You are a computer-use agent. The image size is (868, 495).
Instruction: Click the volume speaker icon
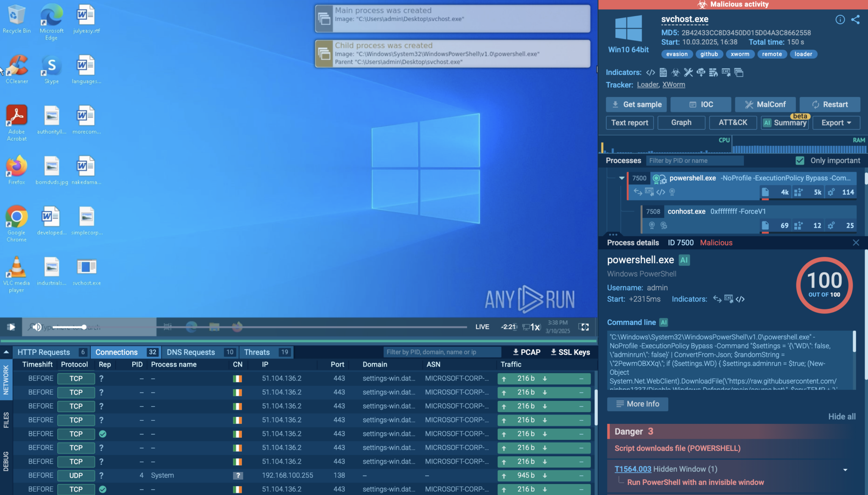tap(37, 327)
